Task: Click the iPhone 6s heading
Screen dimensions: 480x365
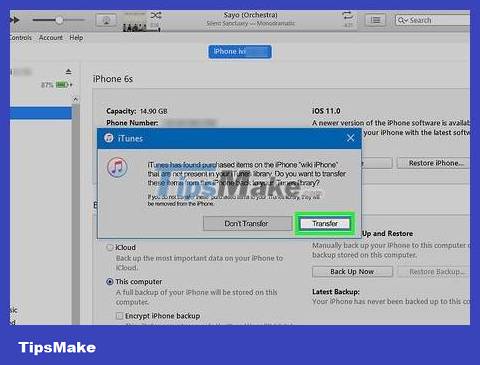Action: click(x=113, y=79)
